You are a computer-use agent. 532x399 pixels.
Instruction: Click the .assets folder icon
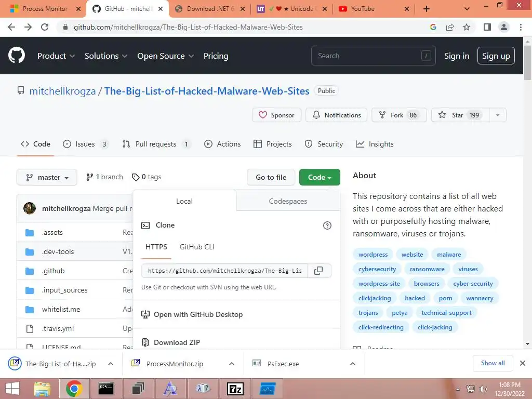coord(30,232)
